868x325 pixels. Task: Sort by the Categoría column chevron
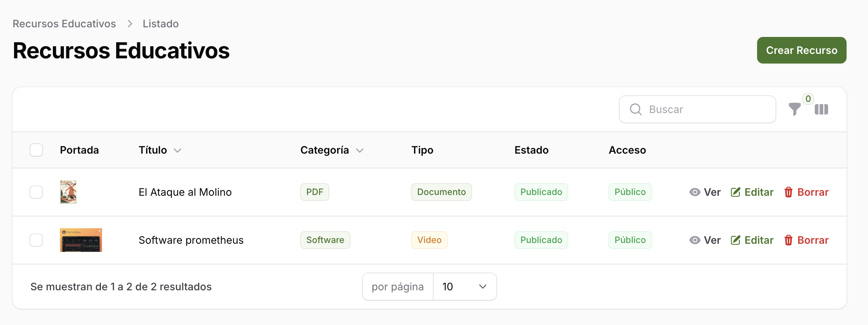[x=359, y=150]
